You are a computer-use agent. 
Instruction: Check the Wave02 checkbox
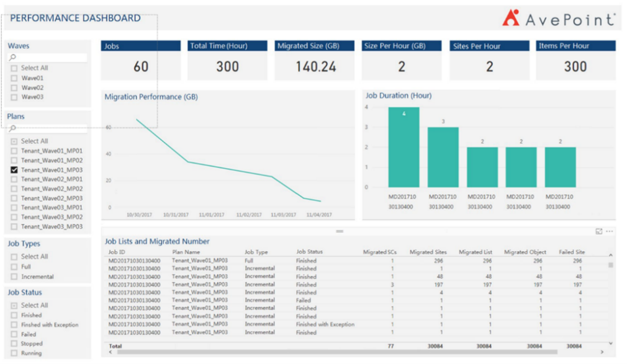pos(14,88)
